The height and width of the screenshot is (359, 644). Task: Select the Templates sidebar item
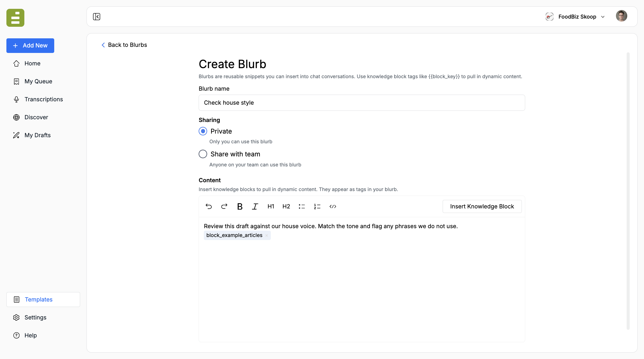tap(43, 299)
